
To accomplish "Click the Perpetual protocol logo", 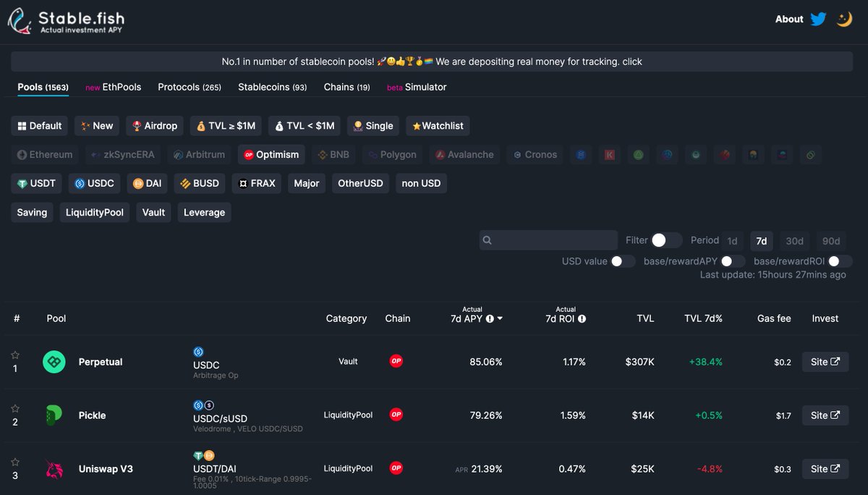I will pyautogui.click(x=54, y=362).
